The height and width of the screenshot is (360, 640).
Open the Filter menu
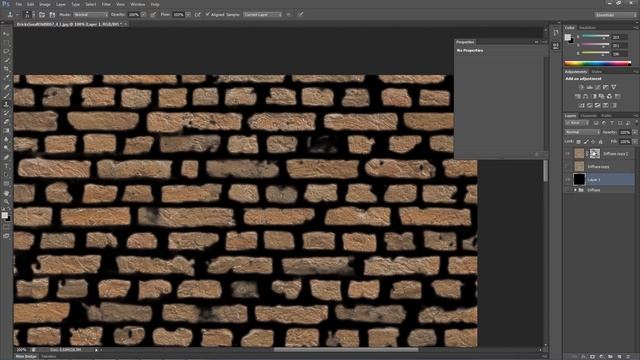pos(106,4)
